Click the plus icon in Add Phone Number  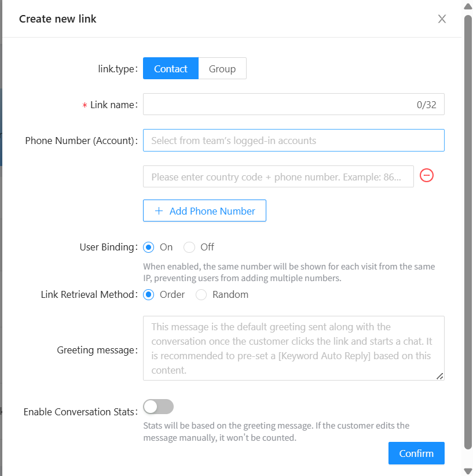pos(159,211)
